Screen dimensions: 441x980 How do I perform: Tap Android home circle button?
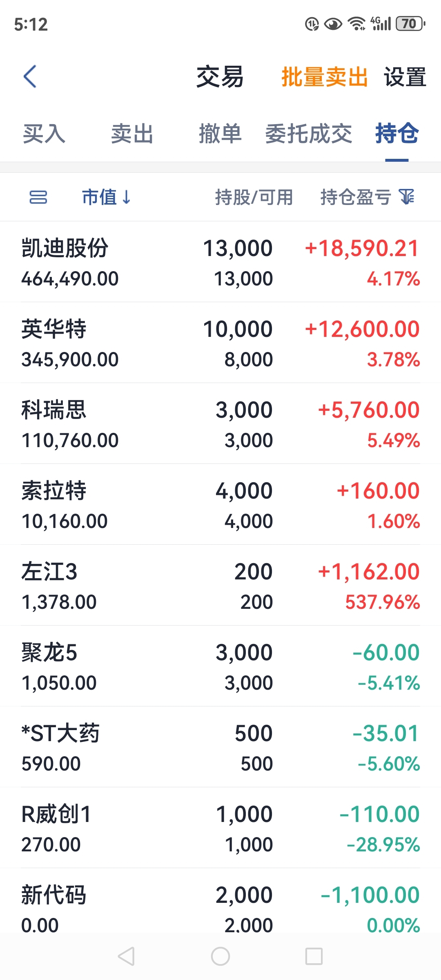[x=220, y=956]
